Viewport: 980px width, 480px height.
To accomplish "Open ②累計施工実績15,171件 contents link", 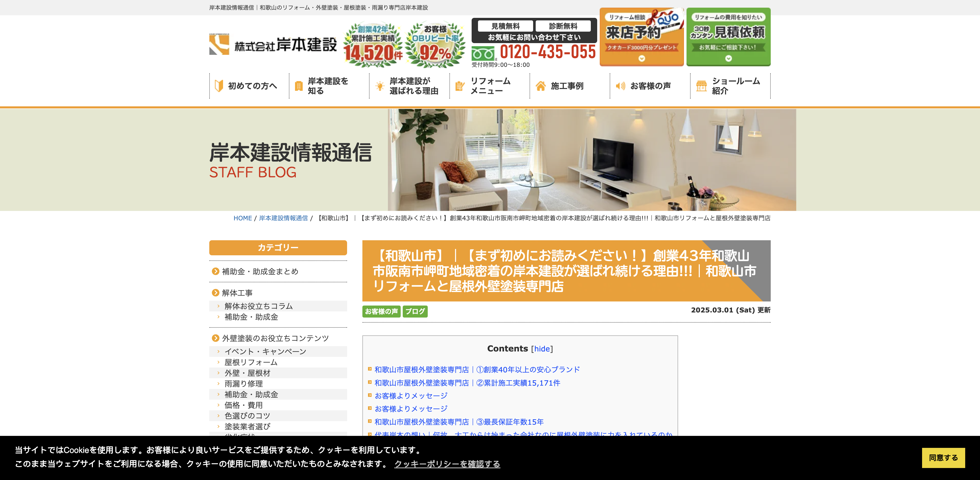I will (467, 383).
